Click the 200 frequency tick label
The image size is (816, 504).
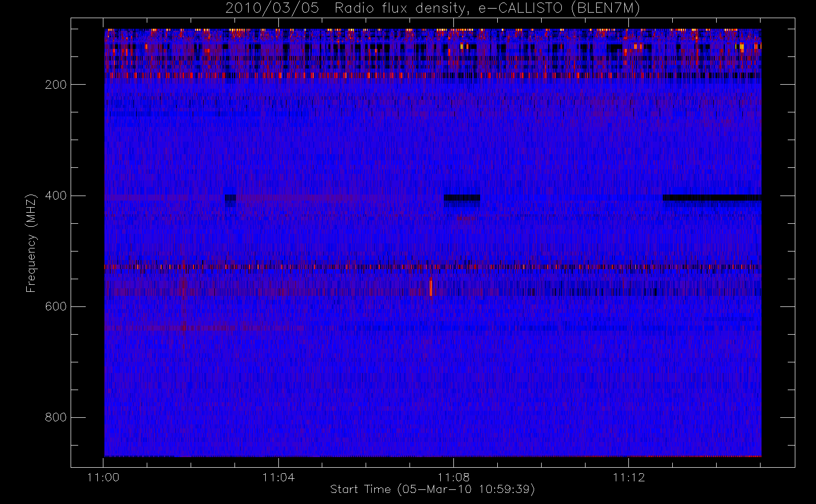[x=56, y=85]
